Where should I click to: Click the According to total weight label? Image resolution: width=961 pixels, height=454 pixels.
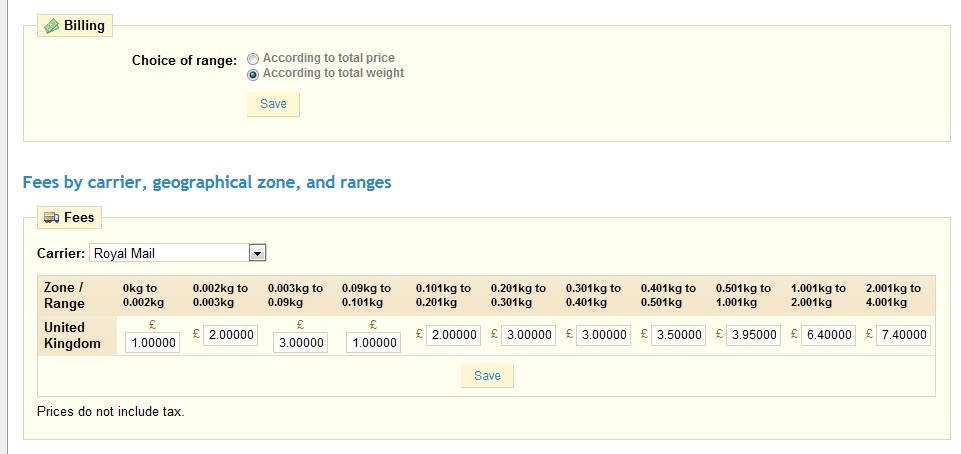tap(333, 73)
